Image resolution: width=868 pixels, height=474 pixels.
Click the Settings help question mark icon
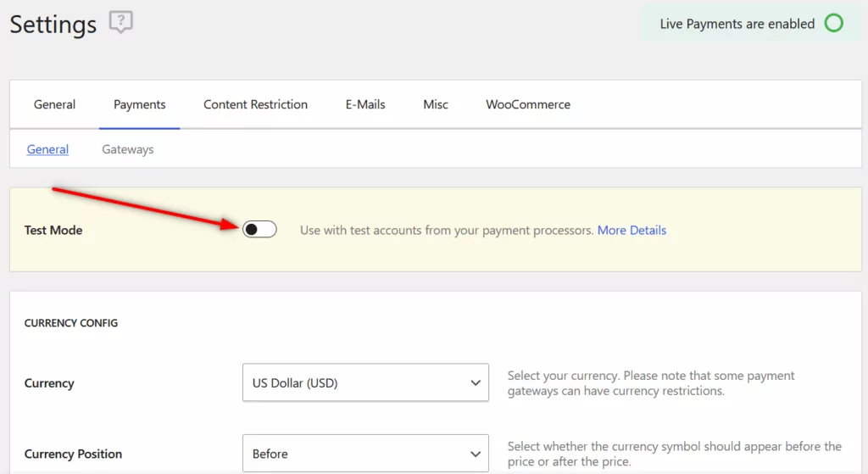tap(121, 23)
